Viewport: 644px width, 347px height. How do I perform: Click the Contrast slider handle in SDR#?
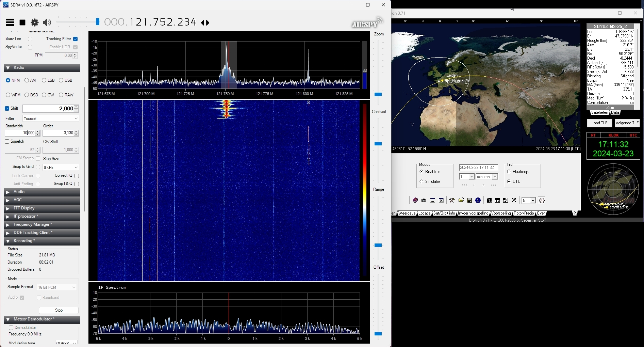coord(378,144)
